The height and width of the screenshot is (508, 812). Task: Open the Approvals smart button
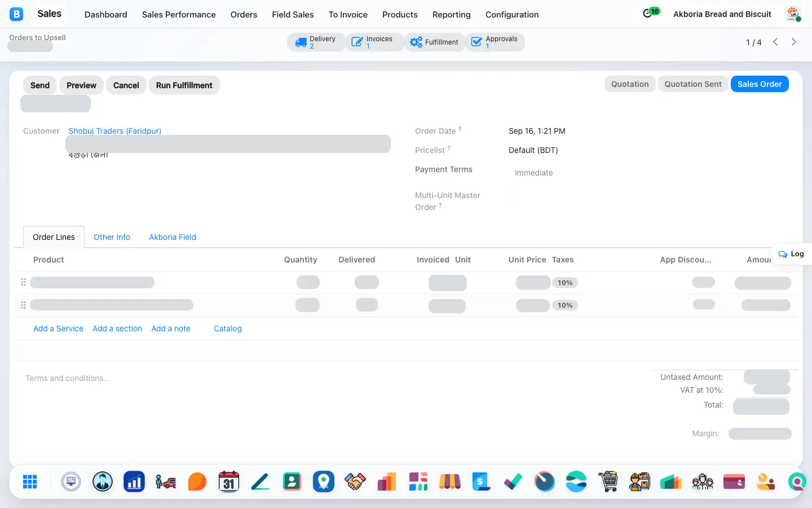pos(495,42)
